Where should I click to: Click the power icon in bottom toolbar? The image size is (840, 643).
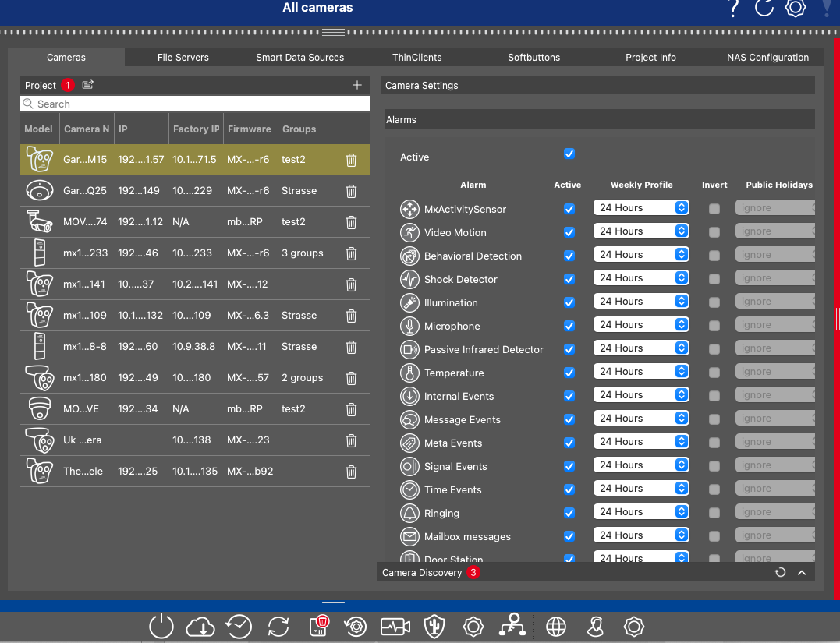161,627
